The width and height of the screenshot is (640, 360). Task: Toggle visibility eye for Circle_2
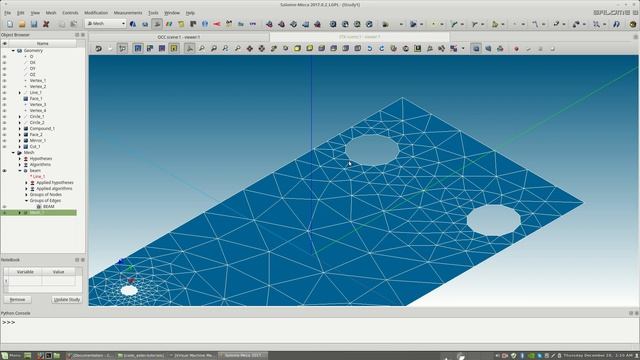(x=4, y=122)
